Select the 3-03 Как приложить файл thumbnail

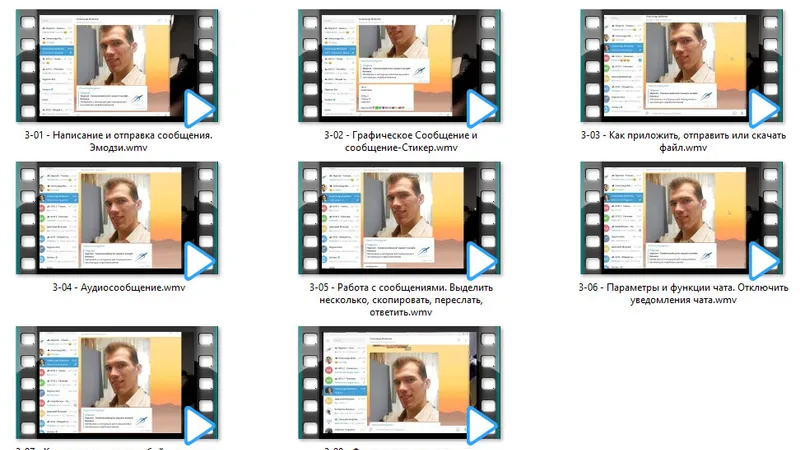(x=682, y=66)
